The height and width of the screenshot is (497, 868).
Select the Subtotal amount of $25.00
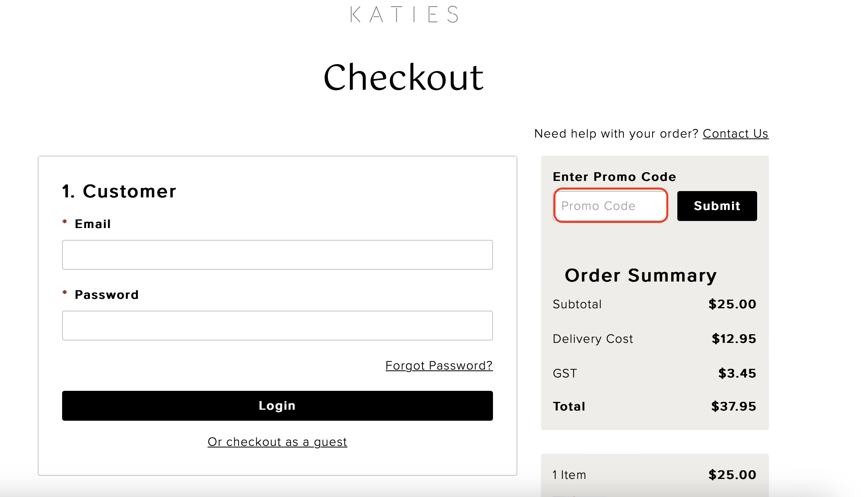[732, 304]
